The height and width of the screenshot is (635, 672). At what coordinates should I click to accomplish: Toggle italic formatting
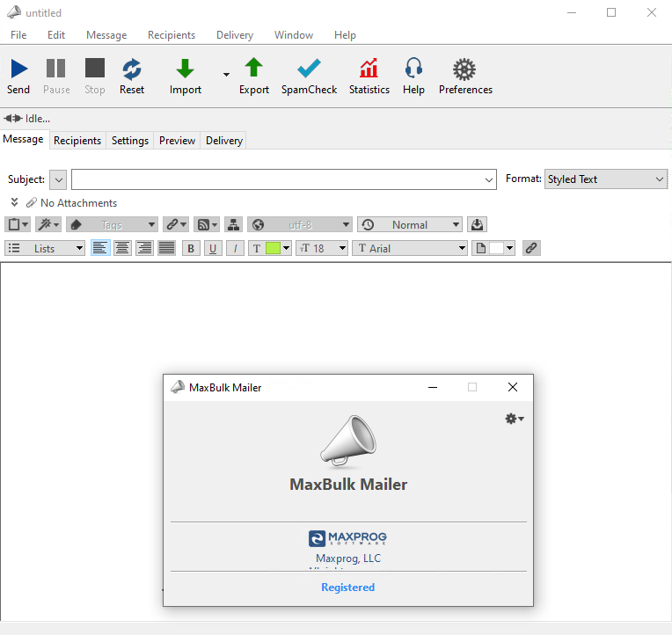coord(235,248)
